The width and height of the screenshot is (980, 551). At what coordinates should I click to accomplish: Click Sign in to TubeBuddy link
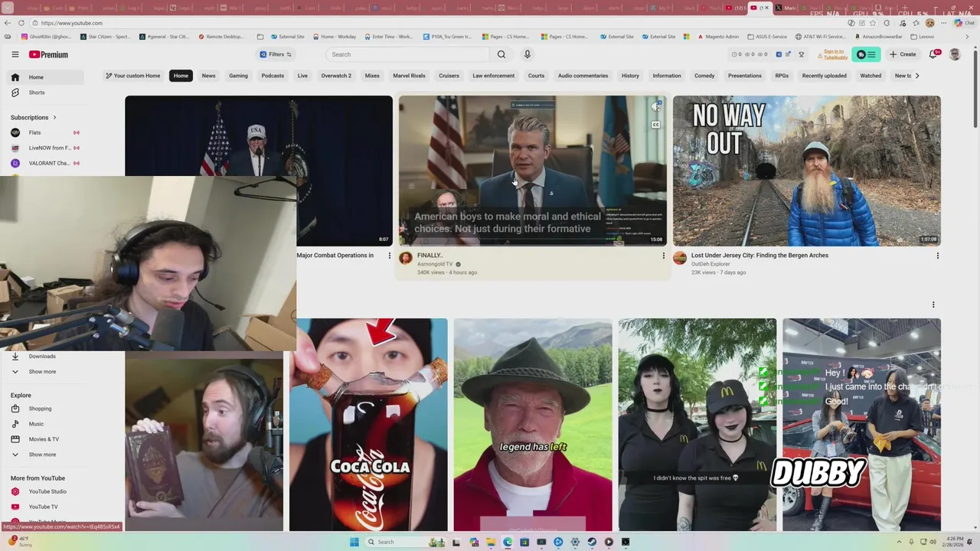835,54
